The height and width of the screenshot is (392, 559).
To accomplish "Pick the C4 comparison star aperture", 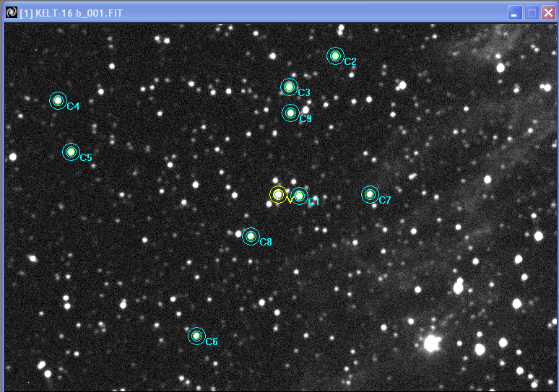I will click(x=58, y=100).
